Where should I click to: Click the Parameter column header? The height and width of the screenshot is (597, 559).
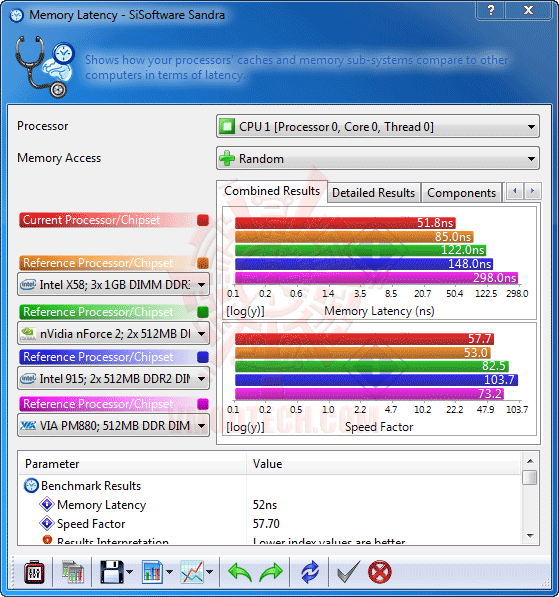point(133,464)
